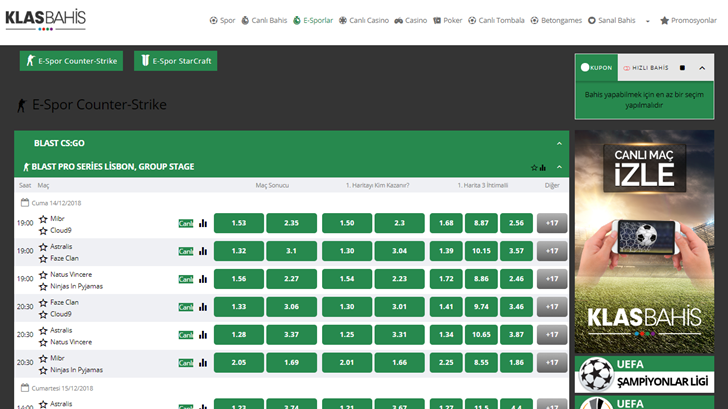The height and width of the screenshot is (409, 728).
Task: Click the Canlı badge for Faze Clan vs Cloud9
Action: click(186, 307)
